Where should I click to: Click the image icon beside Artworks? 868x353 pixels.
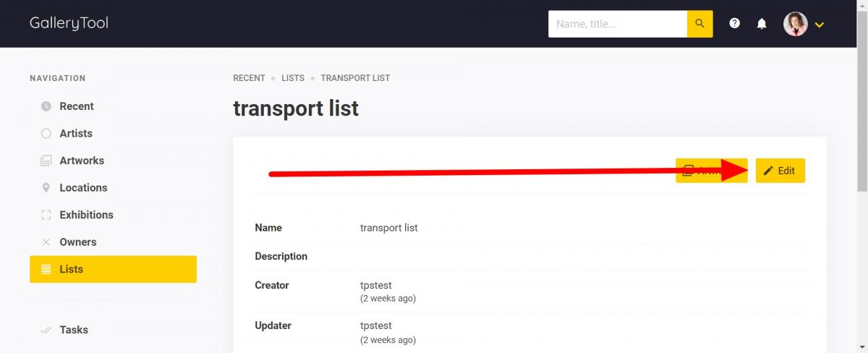46,161
